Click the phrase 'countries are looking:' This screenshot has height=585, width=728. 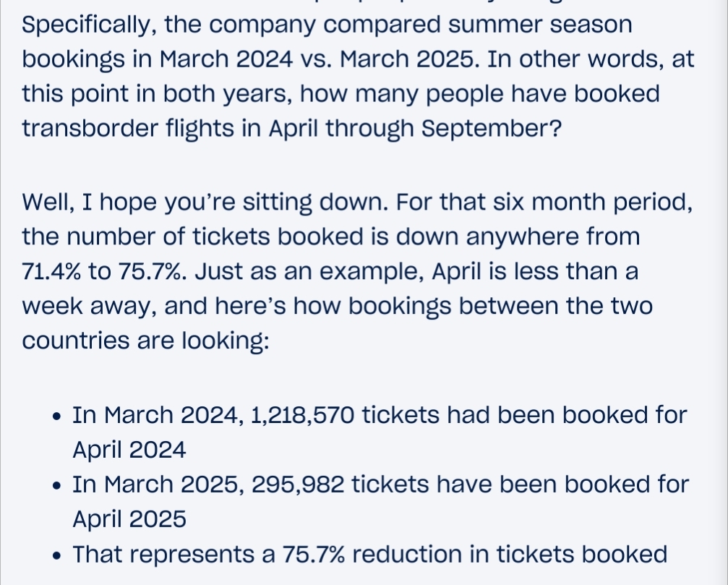pyautogui.click(x=146, y=340)
